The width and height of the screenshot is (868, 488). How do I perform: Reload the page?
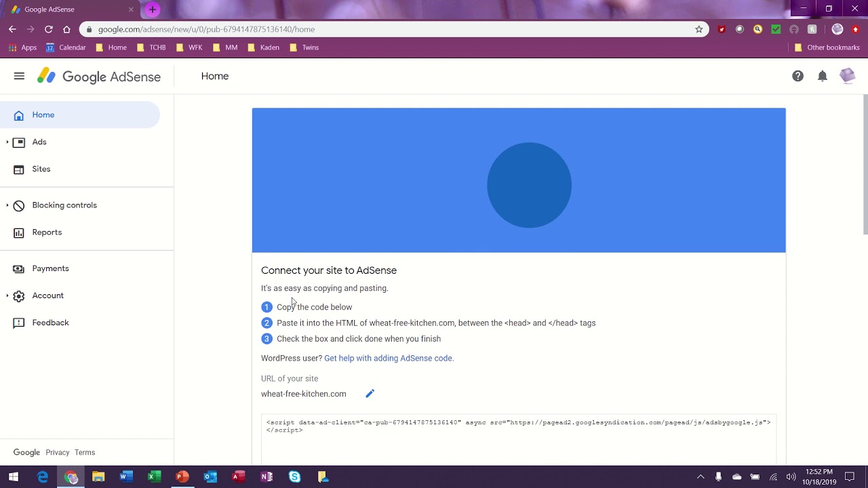click(49, 29)
